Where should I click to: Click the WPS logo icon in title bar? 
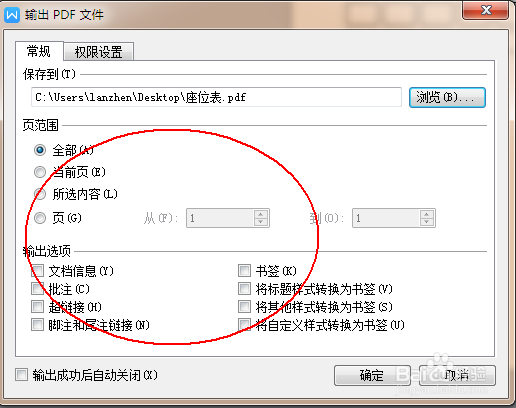(12, 15)
